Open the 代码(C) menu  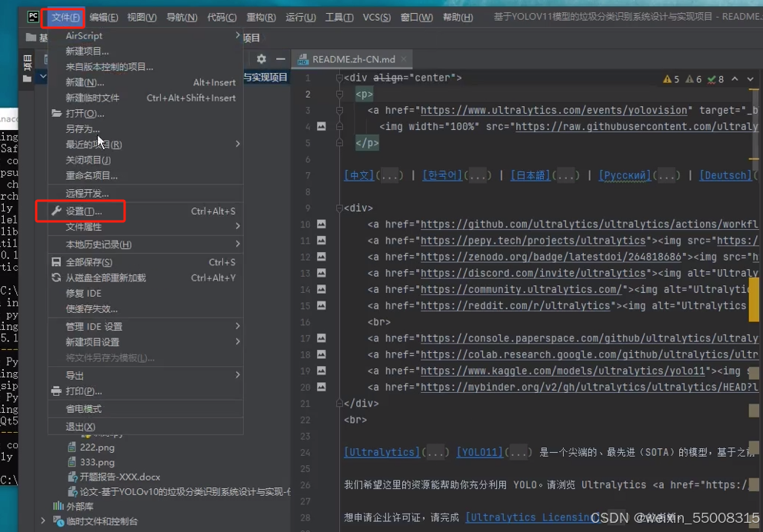[x=222, y=18]
